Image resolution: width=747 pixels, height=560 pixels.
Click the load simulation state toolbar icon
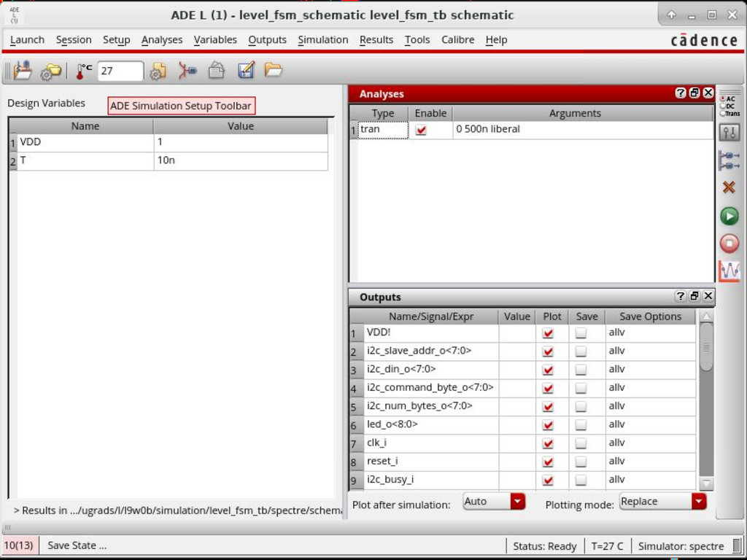pos(23,71)
